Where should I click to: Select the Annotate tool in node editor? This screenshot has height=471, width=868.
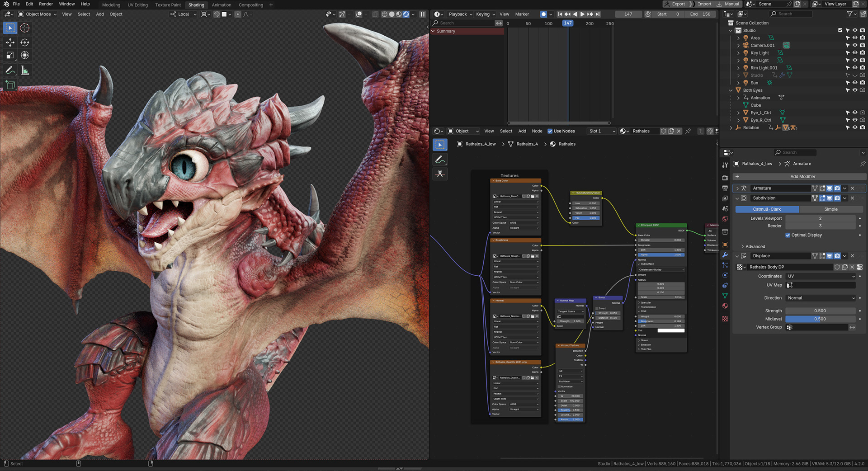click(x=440, y=160)
